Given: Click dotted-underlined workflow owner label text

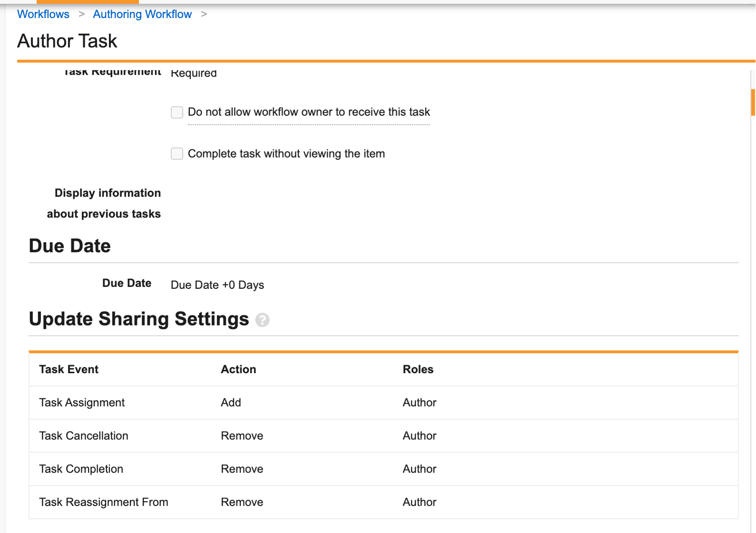Looking at the screenshot, I should (308, 112).
